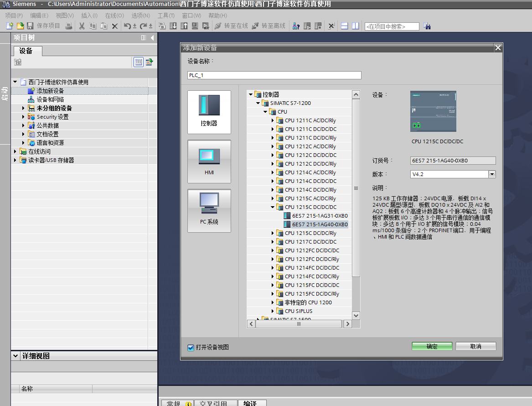Select the HMI device category button
Screen dimensions: 532x406
pos(209,161)
